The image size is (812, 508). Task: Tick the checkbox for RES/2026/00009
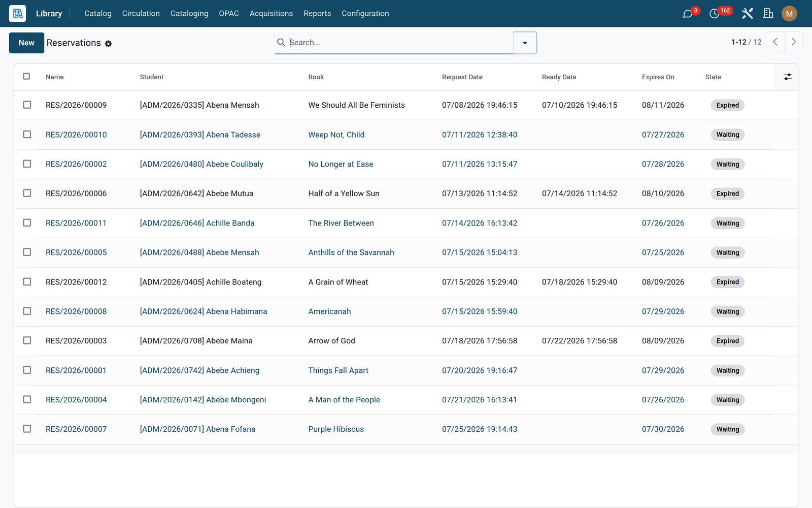27,105
